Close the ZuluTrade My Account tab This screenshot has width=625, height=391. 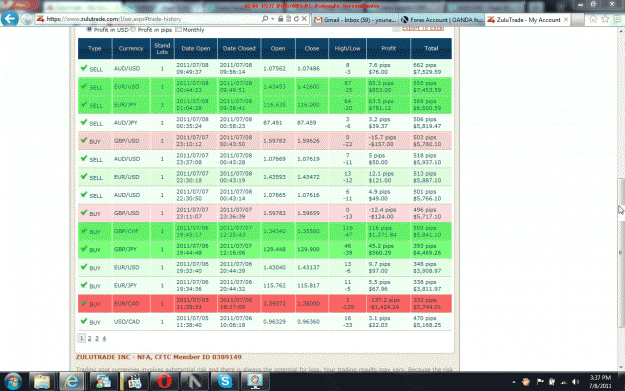pos(566,20)
